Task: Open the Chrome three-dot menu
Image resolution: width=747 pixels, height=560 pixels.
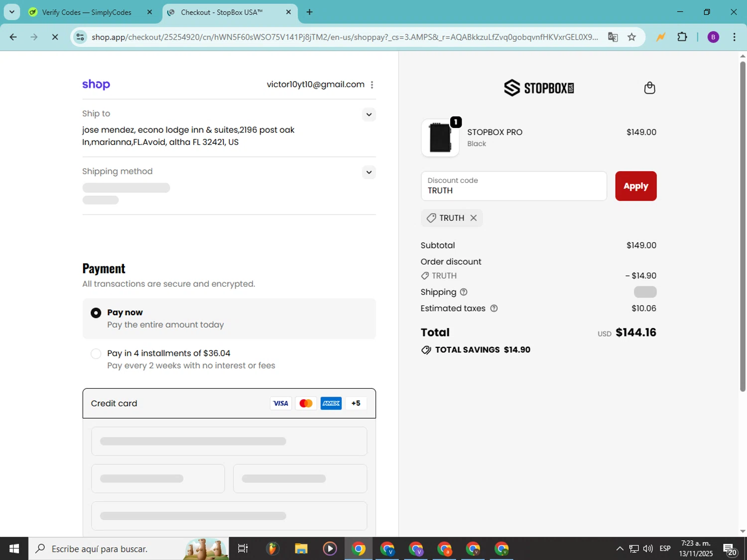Action: pyautogui.click(x=734, y=37)
